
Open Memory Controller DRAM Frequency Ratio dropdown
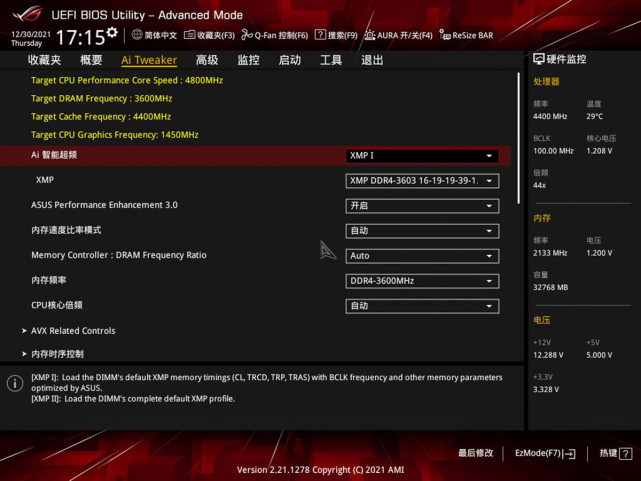pos(422,256)
